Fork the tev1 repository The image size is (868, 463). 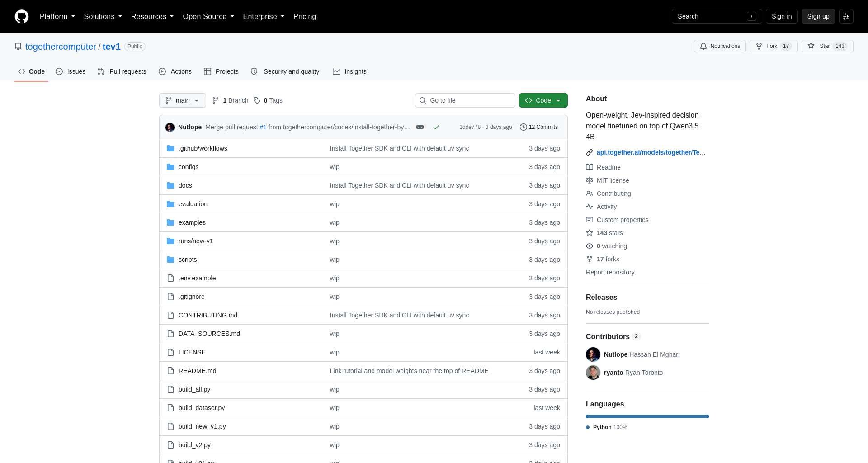(774, 46)
